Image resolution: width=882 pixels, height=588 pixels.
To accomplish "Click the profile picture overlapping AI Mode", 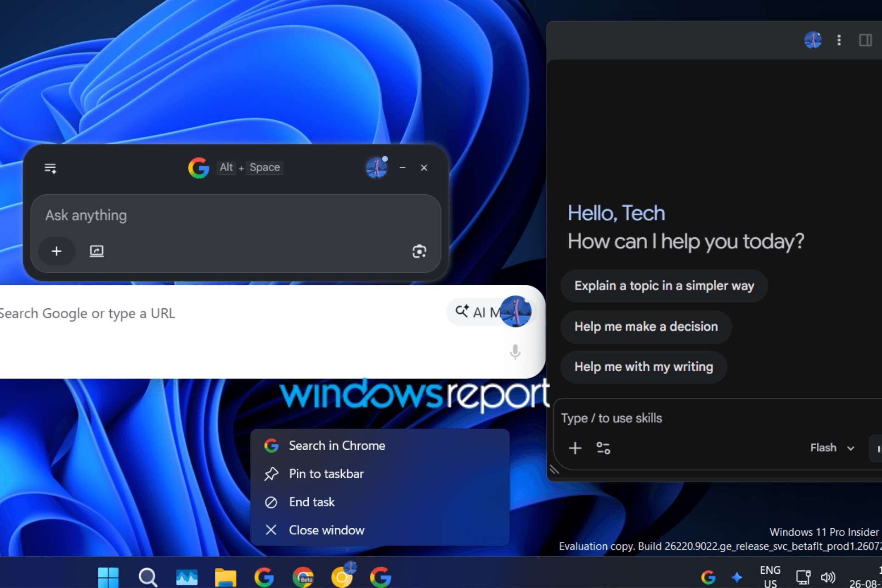I will (515, 311).
